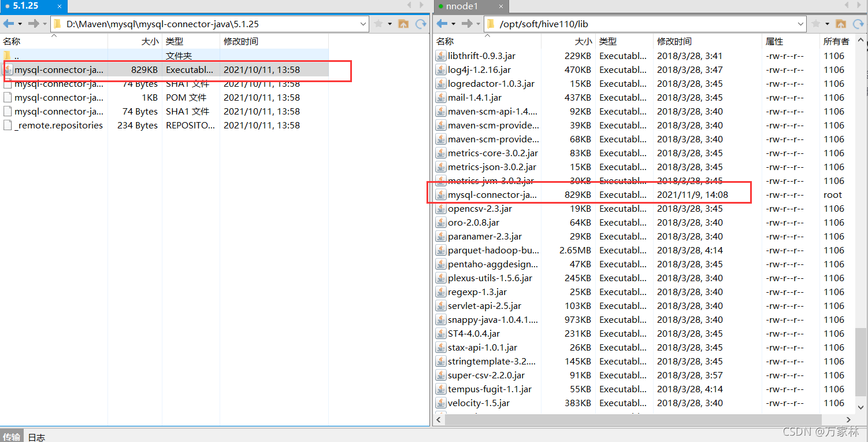
Task: Sort local files by 大小 column
Action: (135, 41)
